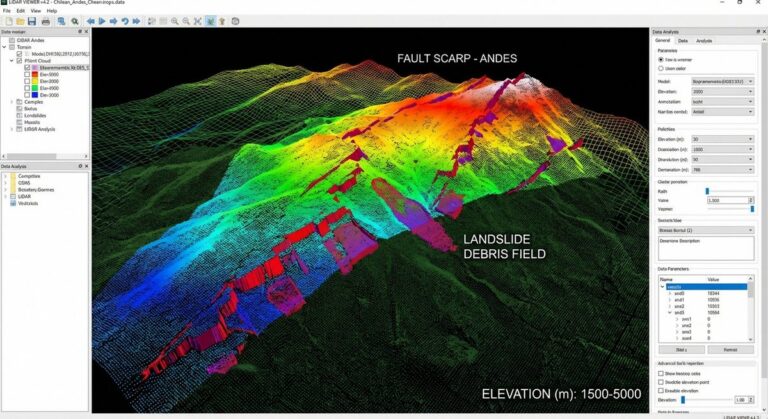Click the blue document search icon
768x419 pixels.
[61, 22]
